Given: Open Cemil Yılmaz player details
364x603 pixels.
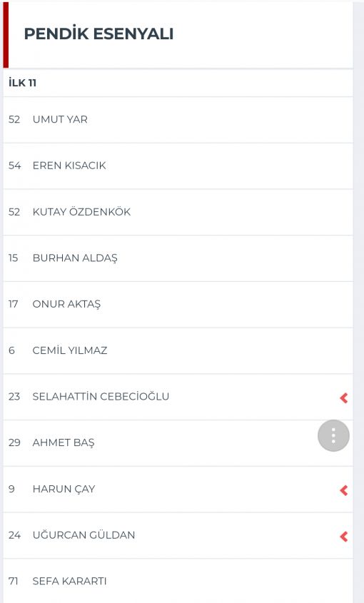Looking at the screenshot, I should point(178,350).
